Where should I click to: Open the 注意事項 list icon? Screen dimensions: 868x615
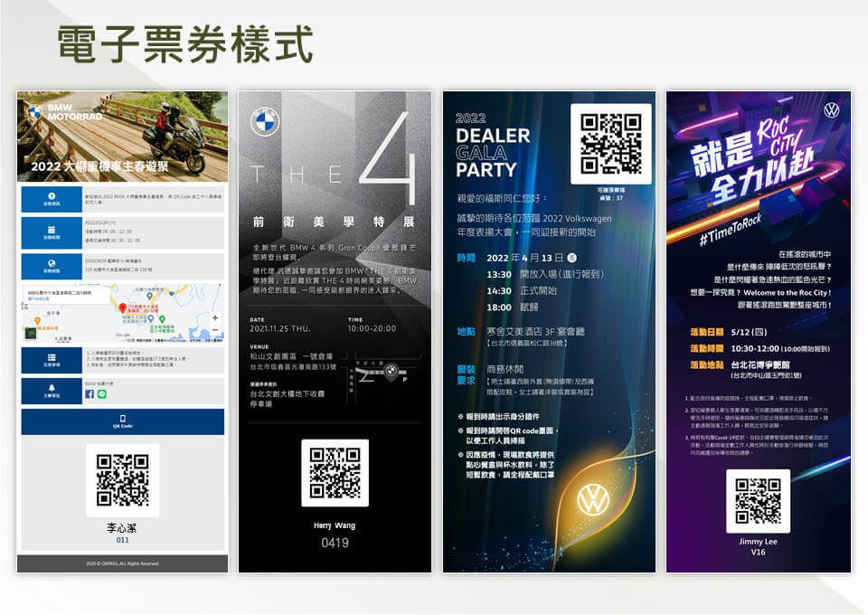click(x=52, y=361)
